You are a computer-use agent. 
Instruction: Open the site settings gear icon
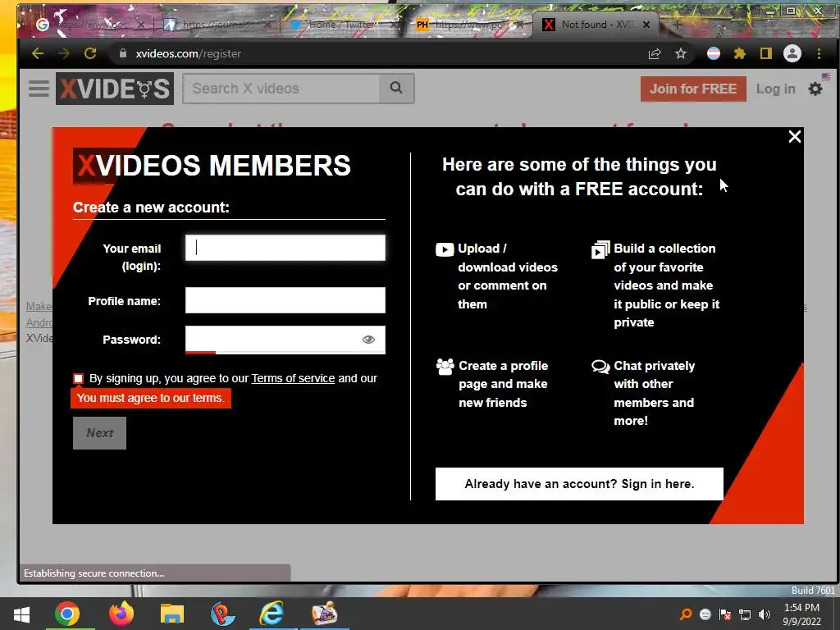click(x=815, y=89)
